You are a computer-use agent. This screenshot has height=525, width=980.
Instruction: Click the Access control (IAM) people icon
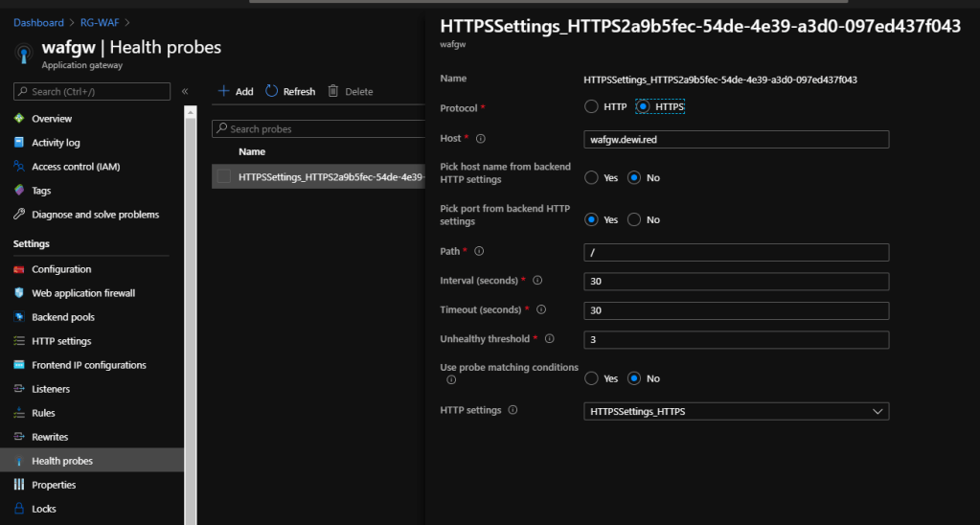(19, 167)
